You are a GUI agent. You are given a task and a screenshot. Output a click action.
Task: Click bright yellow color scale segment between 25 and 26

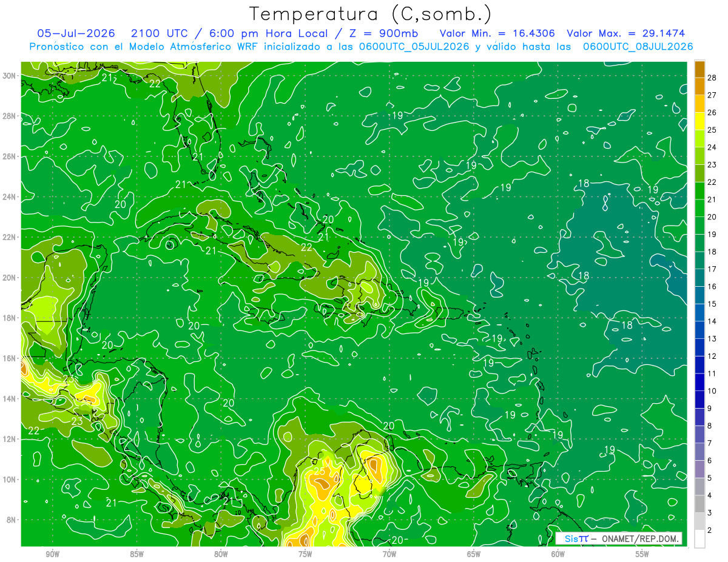699,121
